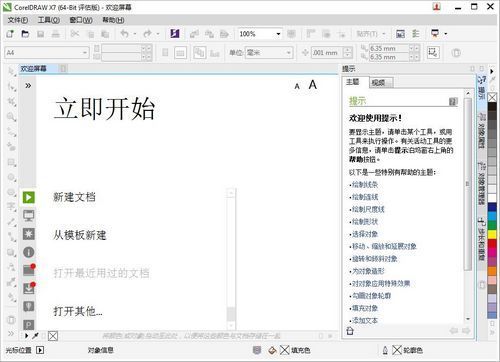500x362 pixels.
Task: Switch to the 视频 tab in the Hints panel
Action: point(381,82)
